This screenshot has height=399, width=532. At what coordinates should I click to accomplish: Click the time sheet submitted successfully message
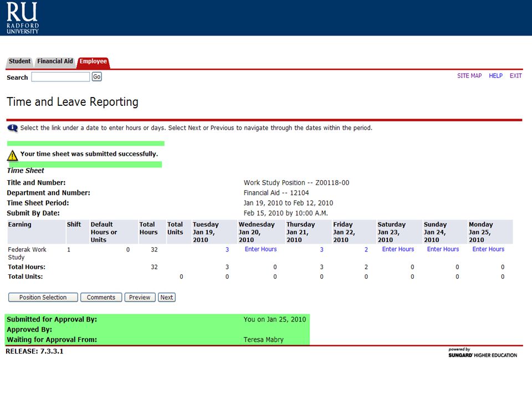tap(89, 154)
